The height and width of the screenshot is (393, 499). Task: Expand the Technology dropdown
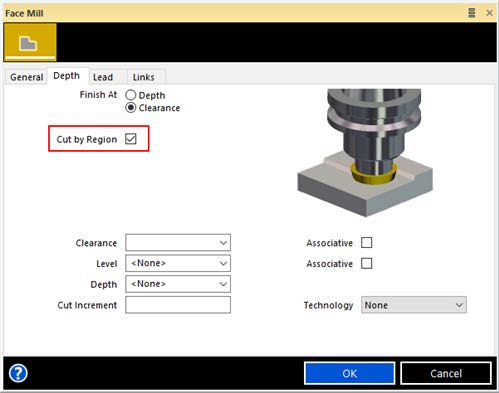[x=414, y=305]
